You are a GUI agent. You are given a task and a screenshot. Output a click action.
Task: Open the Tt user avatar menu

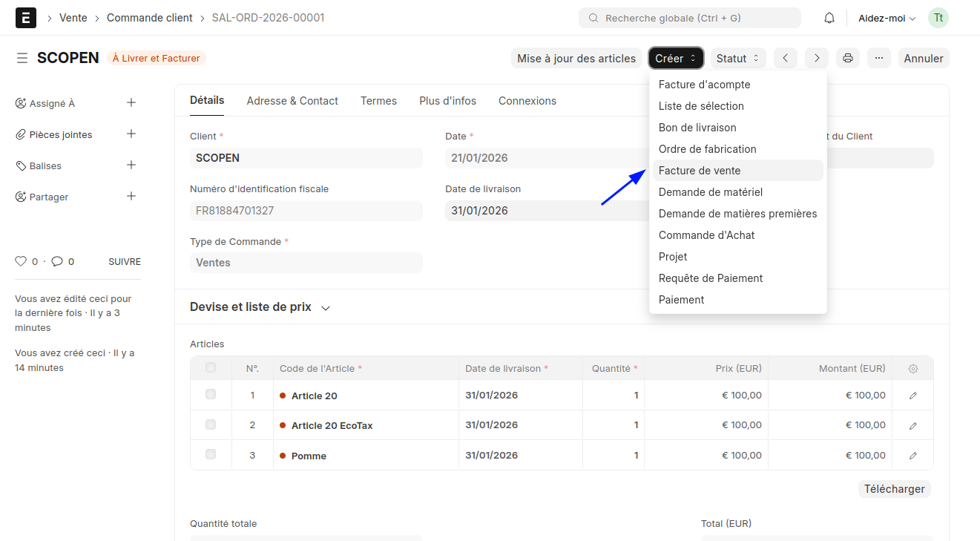click(x=938, y=18)
